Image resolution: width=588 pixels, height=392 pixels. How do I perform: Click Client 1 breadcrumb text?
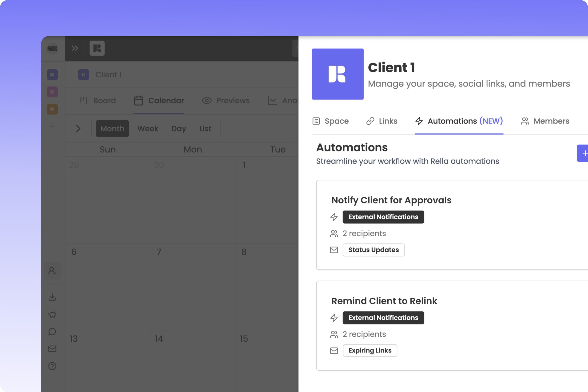pos(108,75)
